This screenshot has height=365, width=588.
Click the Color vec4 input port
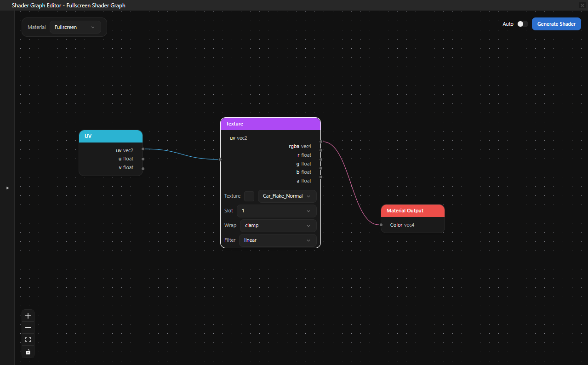pos(381,225)
